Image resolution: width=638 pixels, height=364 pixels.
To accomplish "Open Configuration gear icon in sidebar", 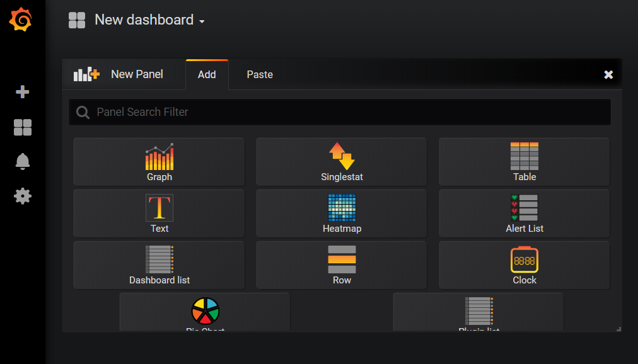I will click(x=22, y=196).
